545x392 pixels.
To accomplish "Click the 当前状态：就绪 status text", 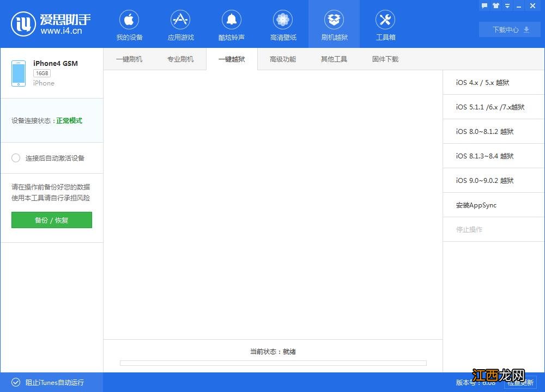I will pyautogui.click(x=273, y=351).
